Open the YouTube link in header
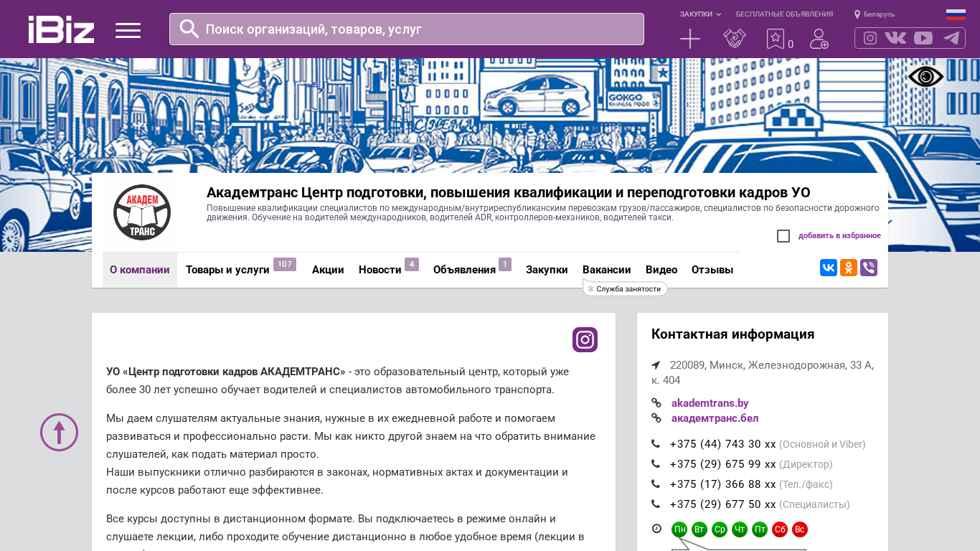Image resolution: width=980 pixels, height=551 pixels. click(923, 38)
